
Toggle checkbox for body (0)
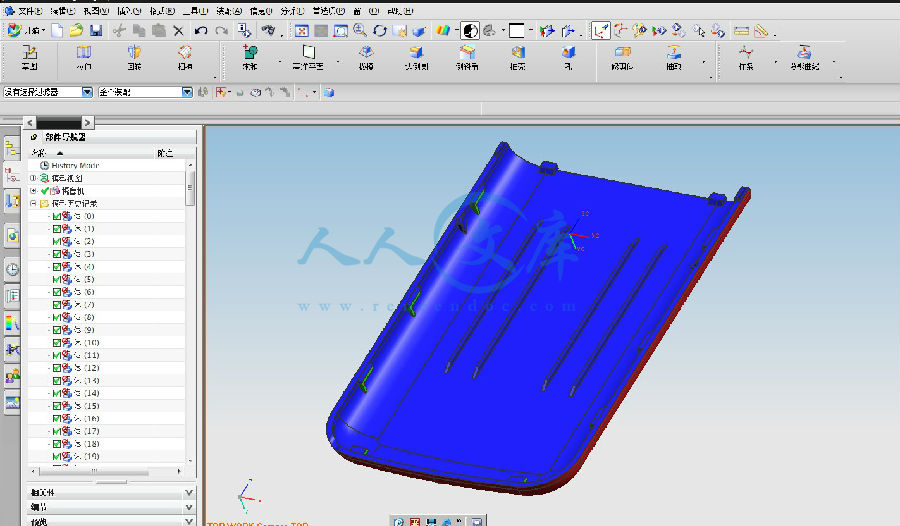click(x=57, y=216)
